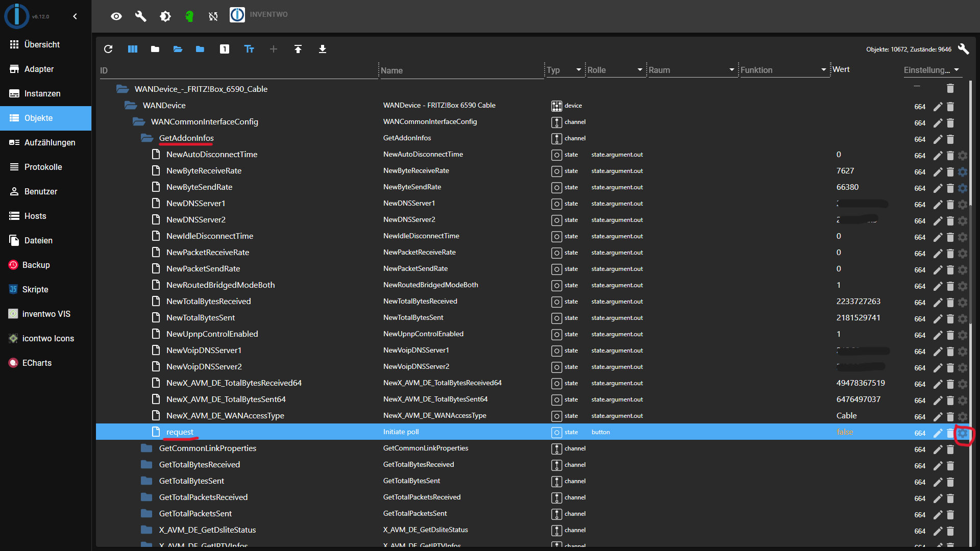This screenshot has height=551, width=980.
Task: Edit GetAddonInfos channel with pencil icon
Action: click(x=938, y=139)
